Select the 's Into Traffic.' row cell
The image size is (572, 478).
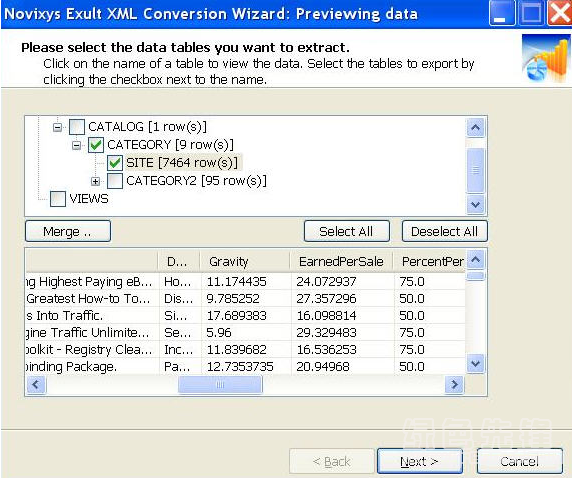(x=93, y=315)
